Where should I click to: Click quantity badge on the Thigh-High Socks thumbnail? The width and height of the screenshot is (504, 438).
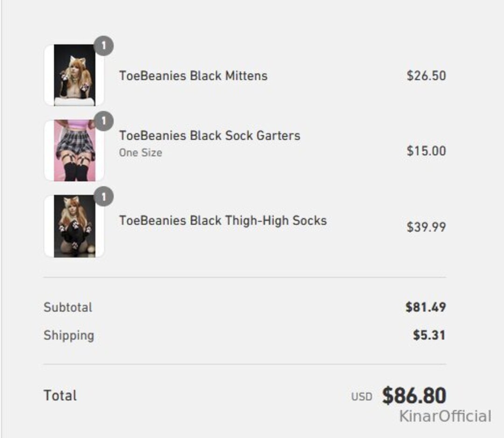pos(104,197)
